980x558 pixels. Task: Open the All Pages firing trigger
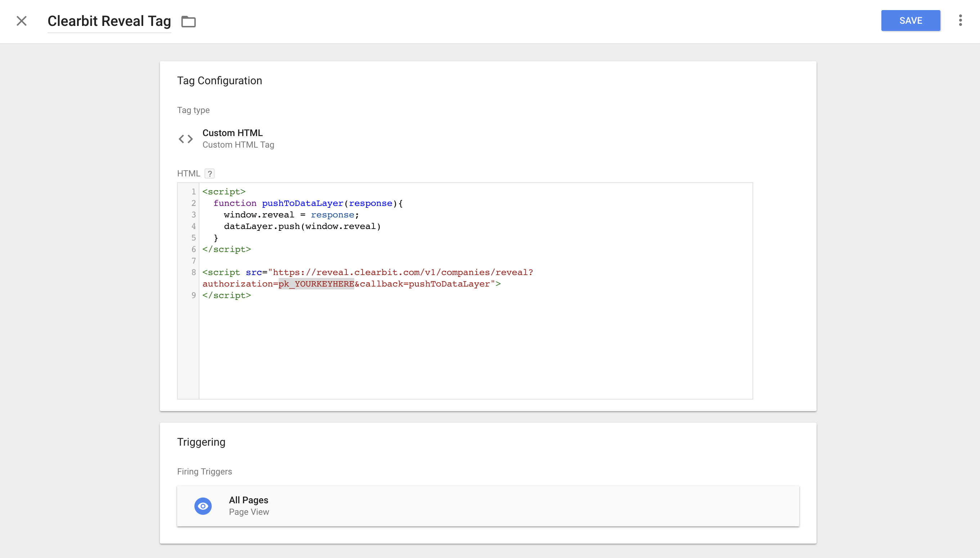tap(488, 506)
